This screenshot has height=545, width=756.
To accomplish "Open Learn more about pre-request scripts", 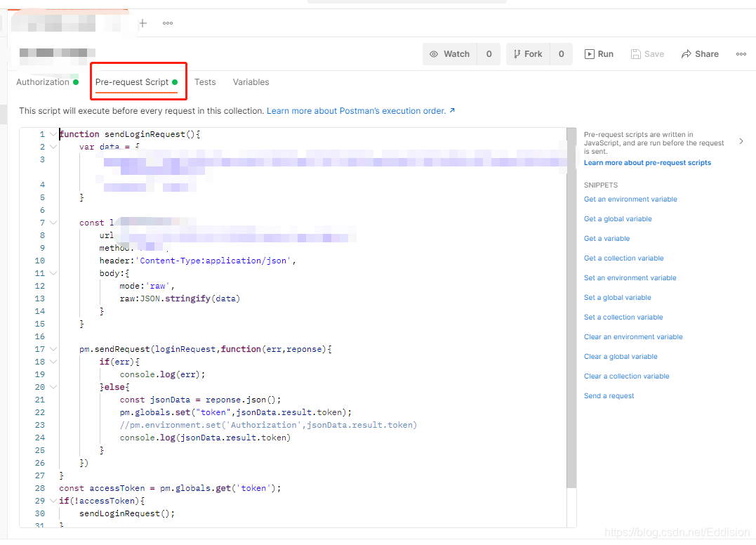I will pos(647,162).
